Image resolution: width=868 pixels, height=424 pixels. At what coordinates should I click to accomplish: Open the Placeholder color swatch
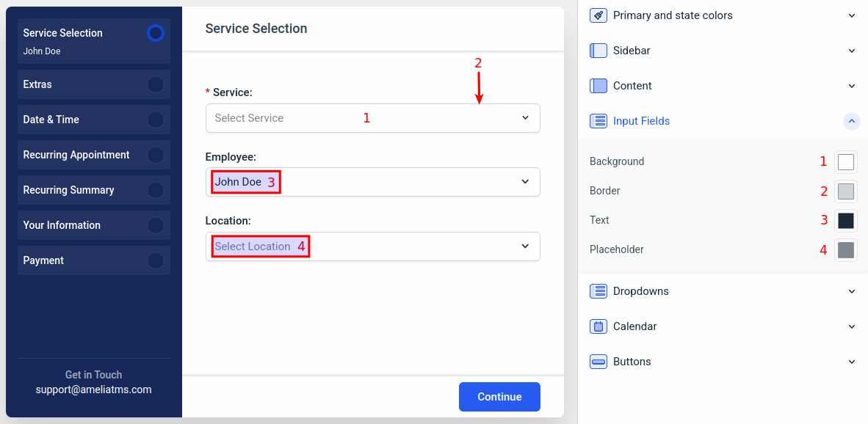pos(846,249)
